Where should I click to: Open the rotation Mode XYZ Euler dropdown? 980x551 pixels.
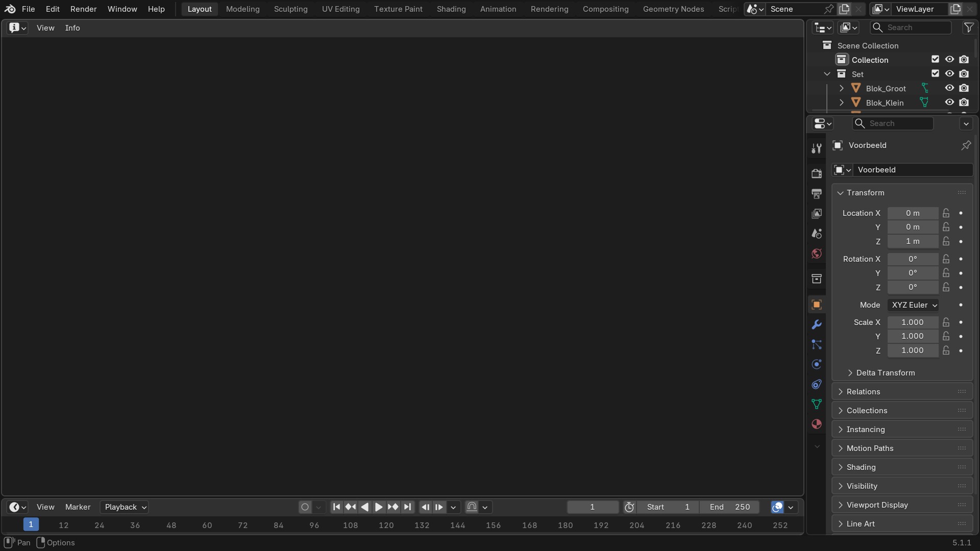(x=913, y=305)
